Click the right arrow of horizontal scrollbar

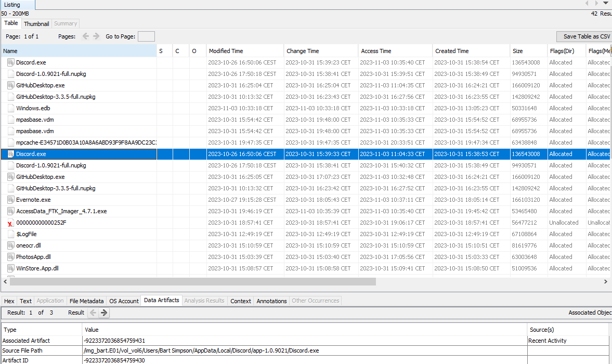coord(605,281)
